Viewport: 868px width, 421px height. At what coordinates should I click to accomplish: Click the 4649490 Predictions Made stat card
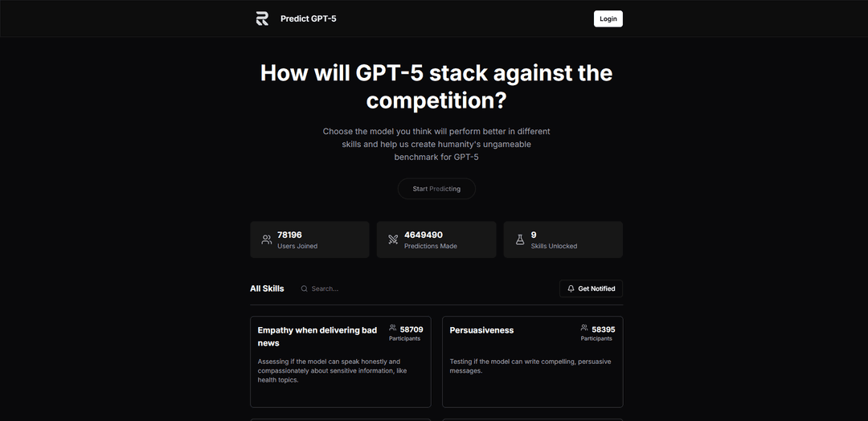436,239
